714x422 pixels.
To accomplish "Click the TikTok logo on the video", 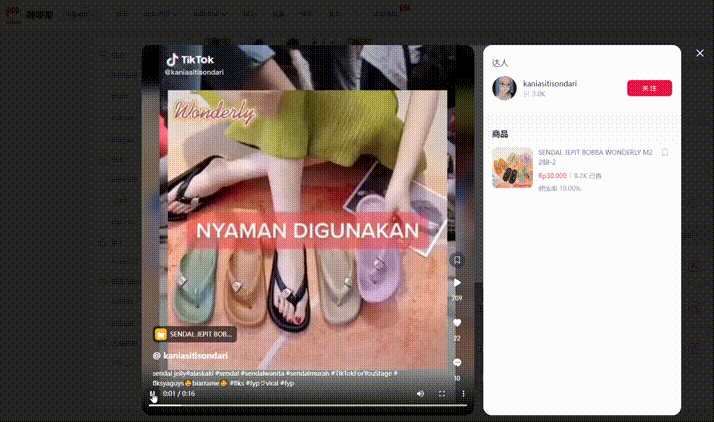I will click(190, 60).
